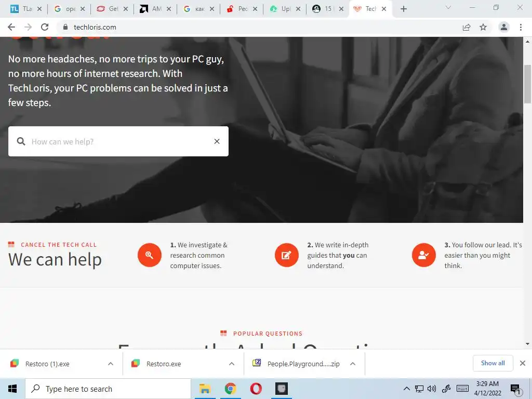Close the downloads bar

point(523,363)
